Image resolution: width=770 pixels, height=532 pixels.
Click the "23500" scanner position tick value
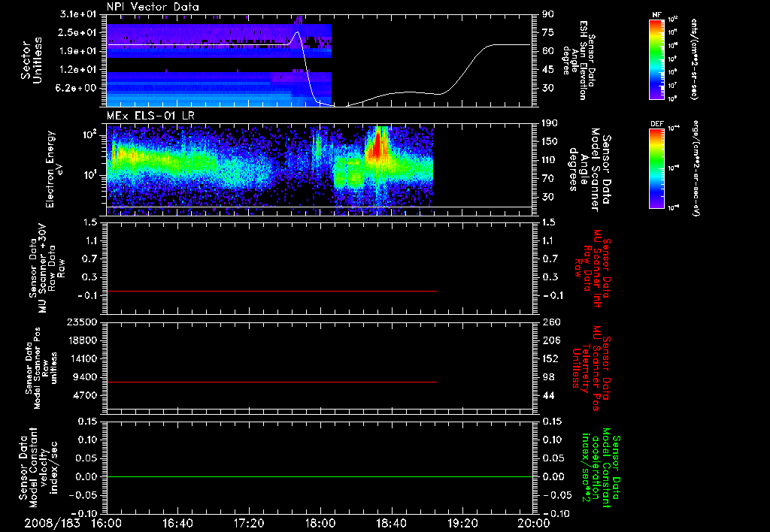(81, 322)
